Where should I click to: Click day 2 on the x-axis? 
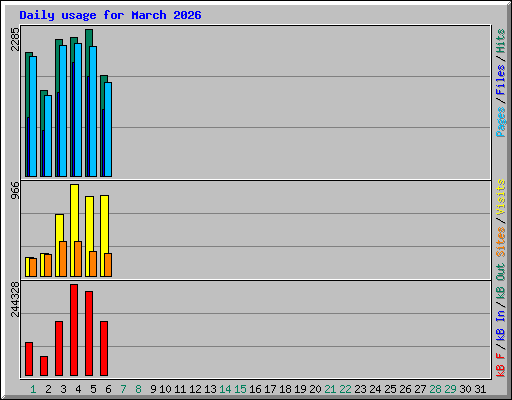pos(48,389)
